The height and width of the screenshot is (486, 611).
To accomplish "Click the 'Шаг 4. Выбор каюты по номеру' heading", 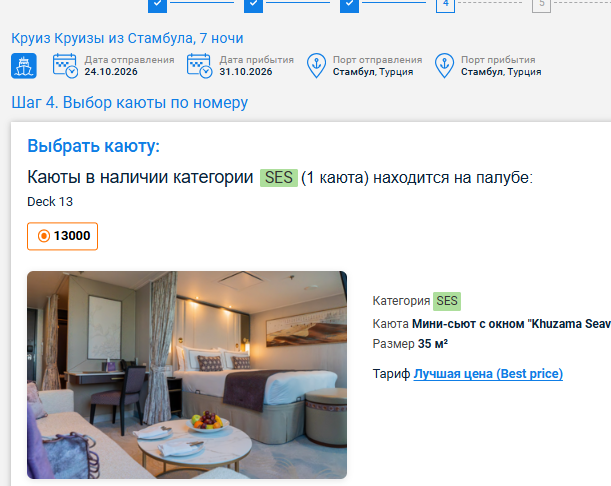I will coord(129,103).
